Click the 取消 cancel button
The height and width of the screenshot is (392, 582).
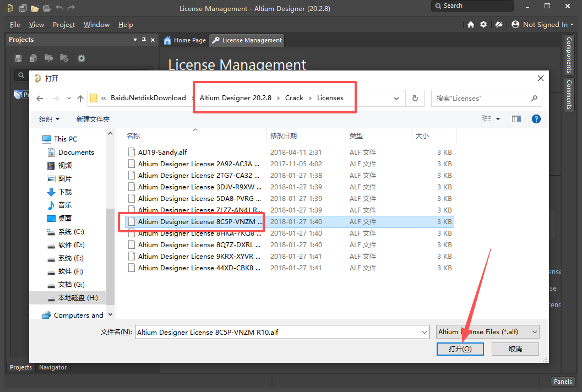[x=515, y=349]
